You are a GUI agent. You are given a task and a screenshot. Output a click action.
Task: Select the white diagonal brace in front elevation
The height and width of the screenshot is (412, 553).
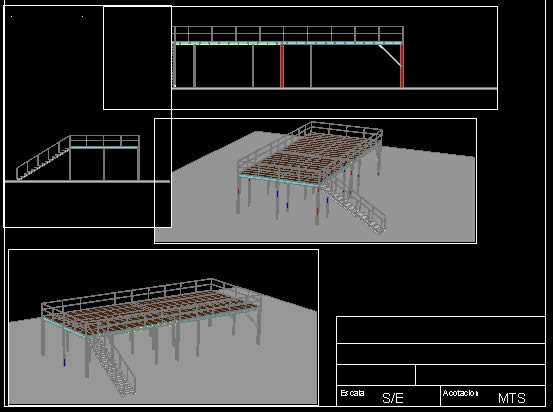pos(390,55)
